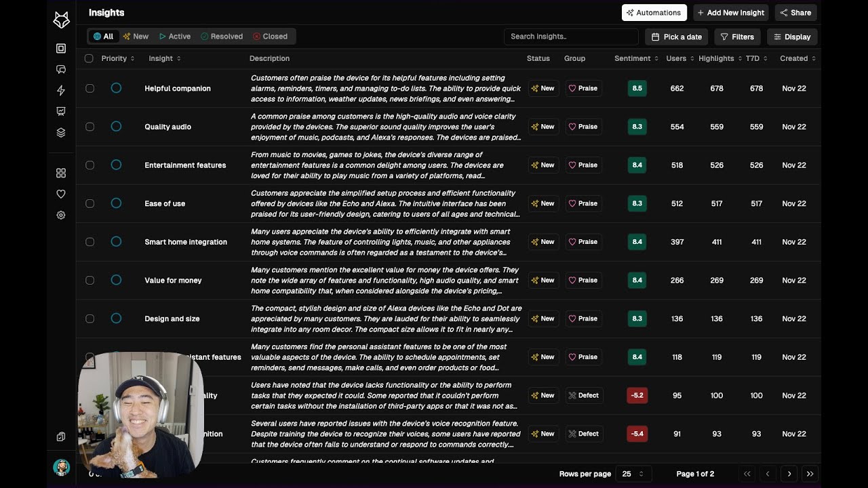Open the four-squares grid icon in sidebar
The height and width of the screenshot is (488, 868).
coord(61,173)
